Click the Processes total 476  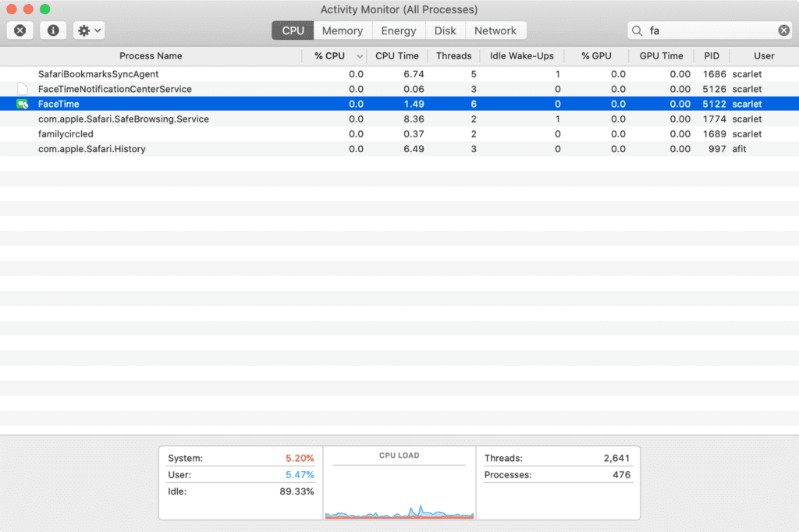pos(621,475)
